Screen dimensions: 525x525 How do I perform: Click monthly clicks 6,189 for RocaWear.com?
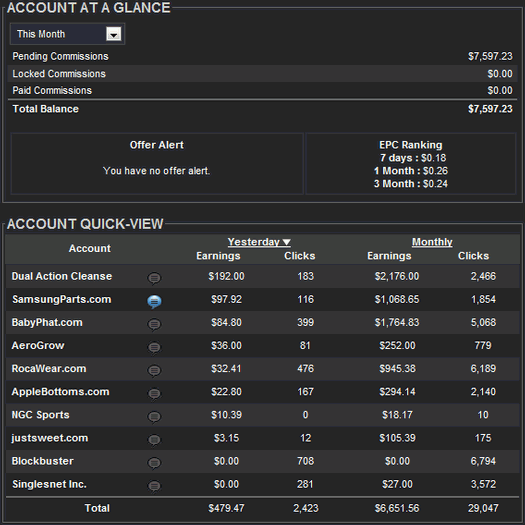coord(483,369)
